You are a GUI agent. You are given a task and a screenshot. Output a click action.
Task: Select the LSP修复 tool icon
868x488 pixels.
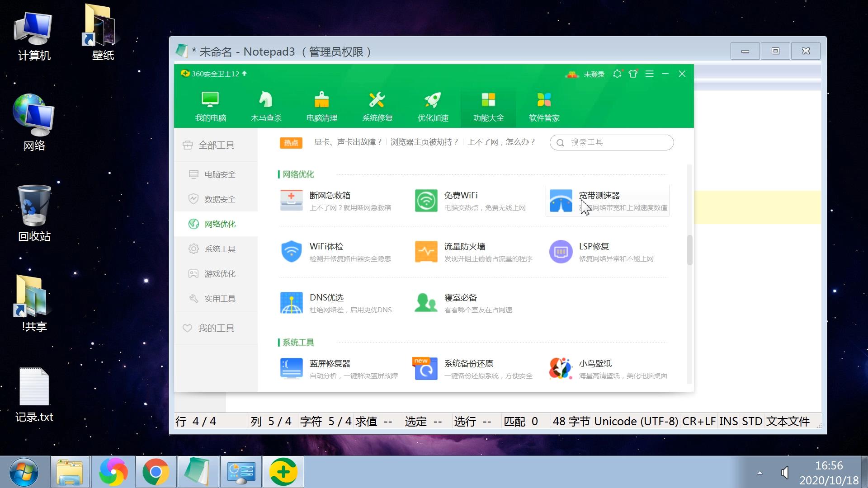click(561, 251)
